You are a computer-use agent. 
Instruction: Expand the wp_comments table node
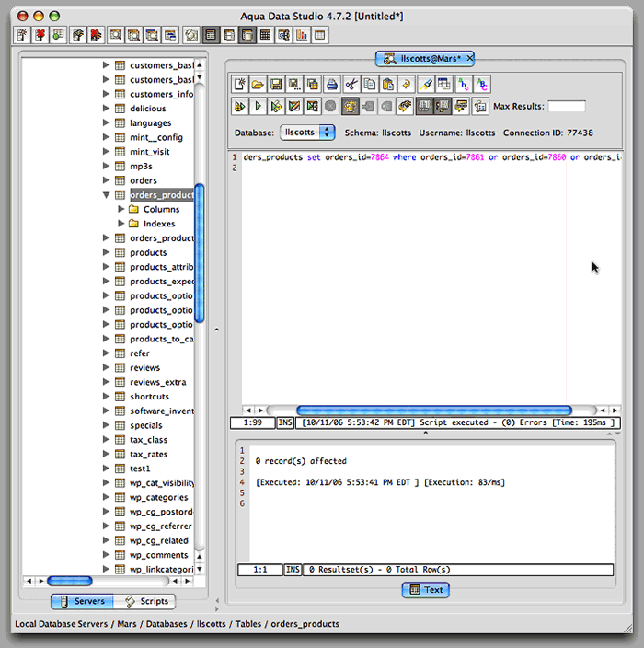106,555
